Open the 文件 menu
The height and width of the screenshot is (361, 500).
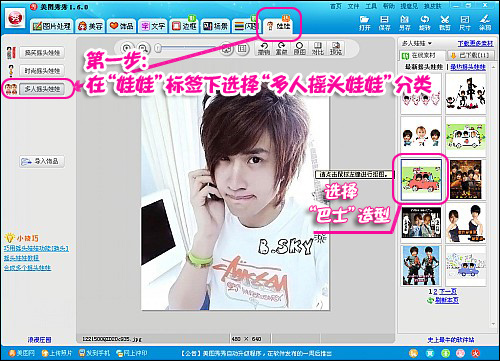353,6
